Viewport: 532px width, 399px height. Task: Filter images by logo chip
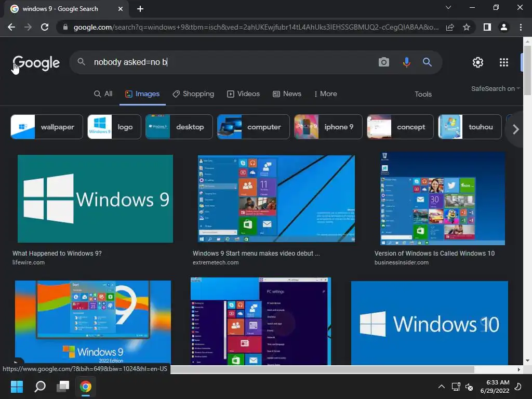coord(114,127)
